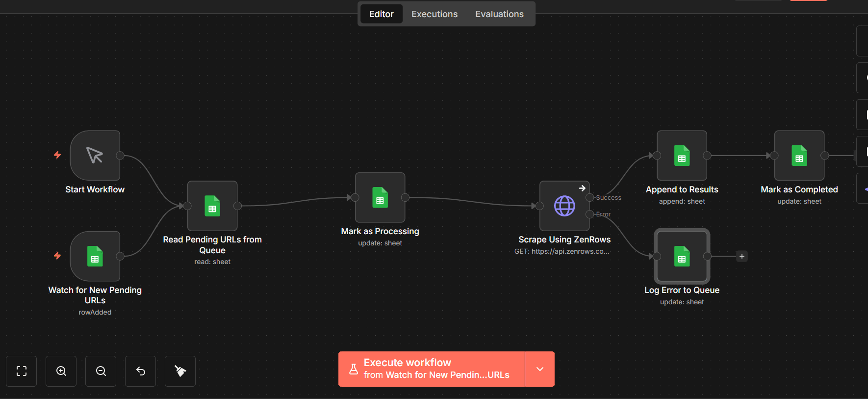Click the trigger lightning bolt beside Watch for New Pending URLs
The image size is (868, 399).
coord(57,256)
